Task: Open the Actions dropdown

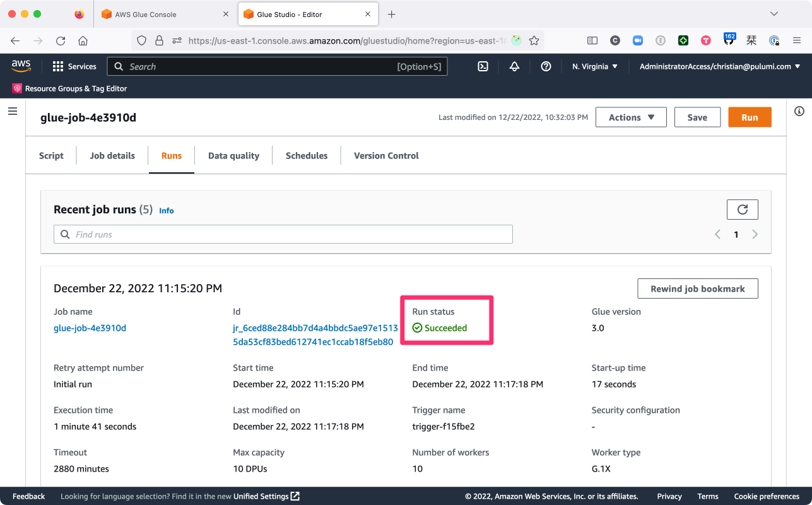Action: [631, 117]
